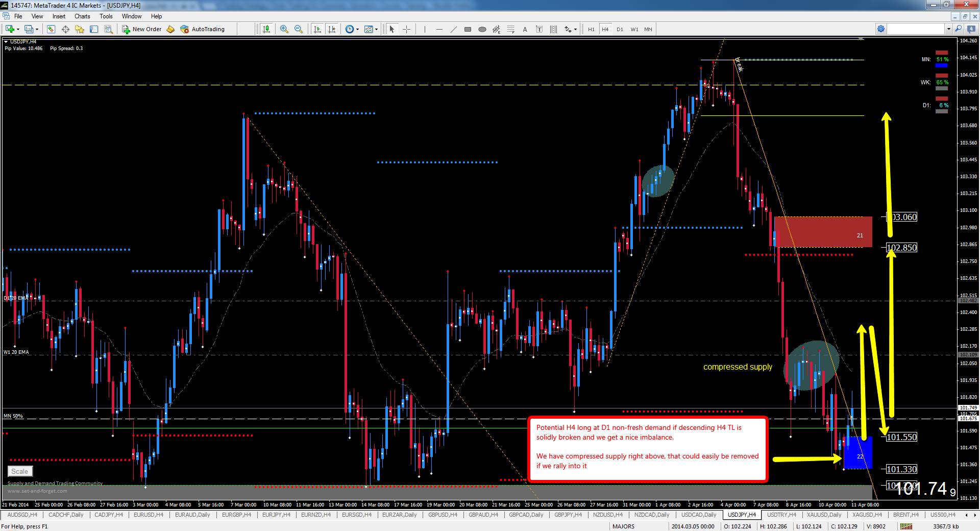Select the crosshair tool
This screenshot has width=980, height=531.
[x=406, y=29]
